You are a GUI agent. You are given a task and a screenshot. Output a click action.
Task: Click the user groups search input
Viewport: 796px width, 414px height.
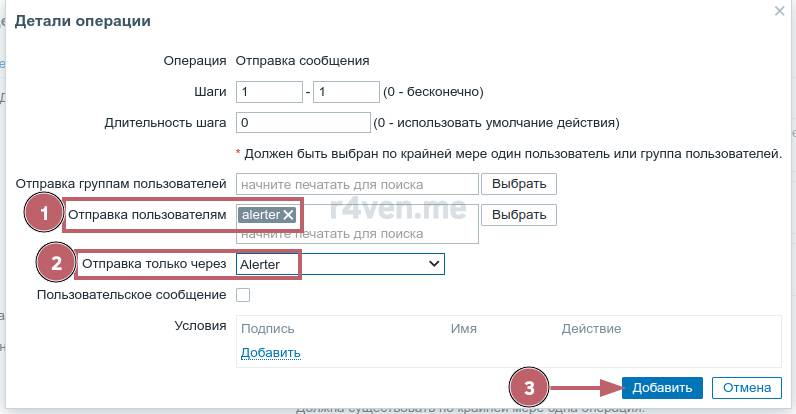(357, 184)
